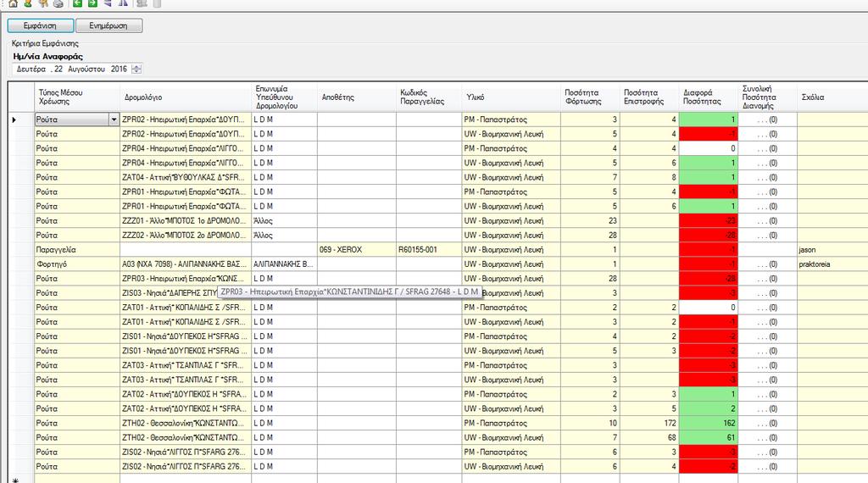Click the green 61 difference cell
The width and height of the screenshot is (868, 483).
click(x=708, y=437)
